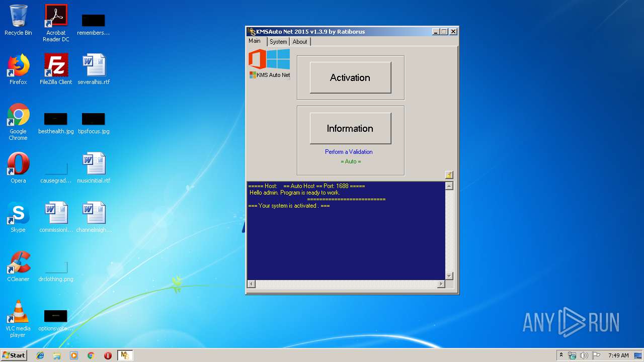
Task: Click the log scrollbar down arrow
Action: (x=449, y=276)
